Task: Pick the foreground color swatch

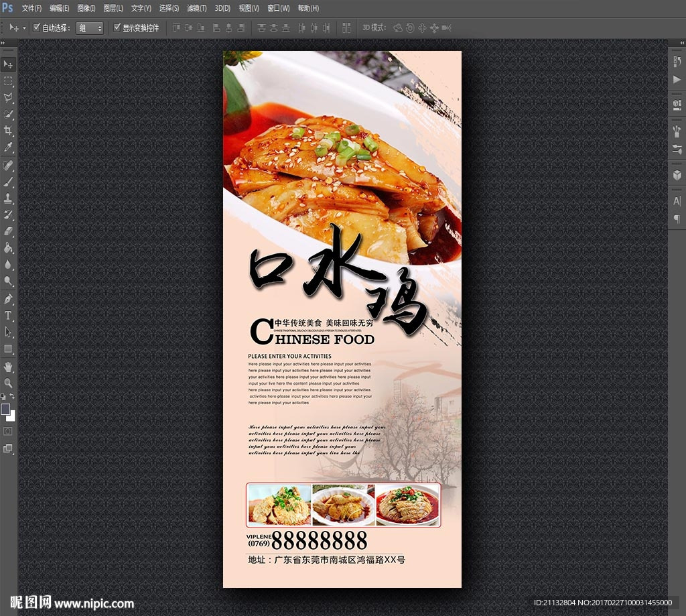Action: pyautogui.click(x=5, y=410)
